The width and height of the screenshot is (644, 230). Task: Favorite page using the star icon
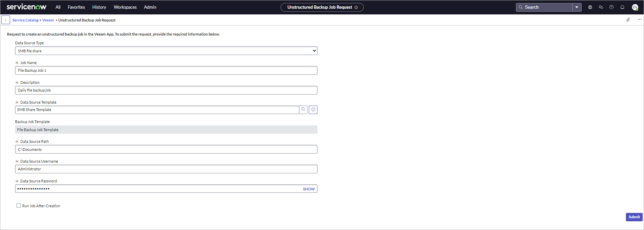[x=356, y=7]
